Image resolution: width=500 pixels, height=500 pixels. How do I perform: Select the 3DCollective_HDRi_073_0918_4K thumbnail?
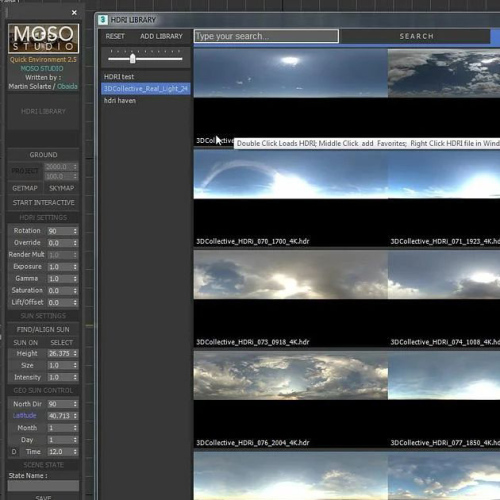pyautogui.click(x=291, y=299)
